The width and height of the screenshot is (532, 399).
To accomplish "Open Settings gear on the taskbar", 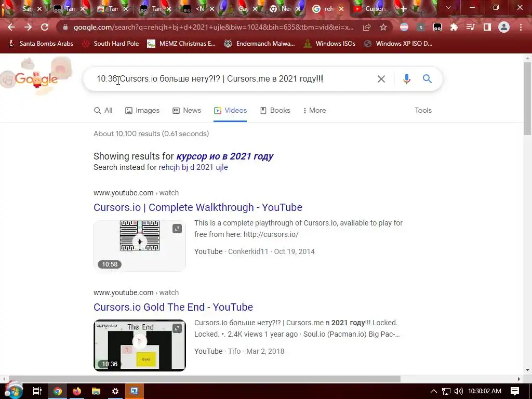I will click(115, 391).
